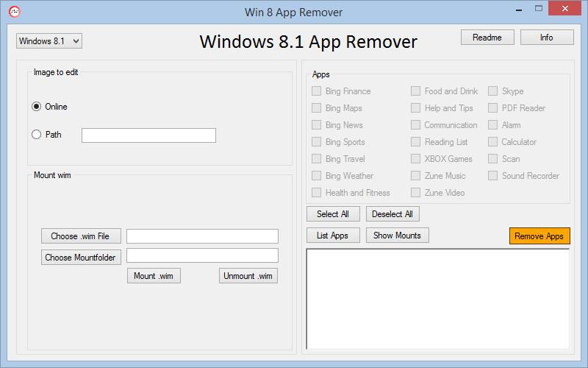Check the Bing Travel checkbox

(x=317, y=159)
